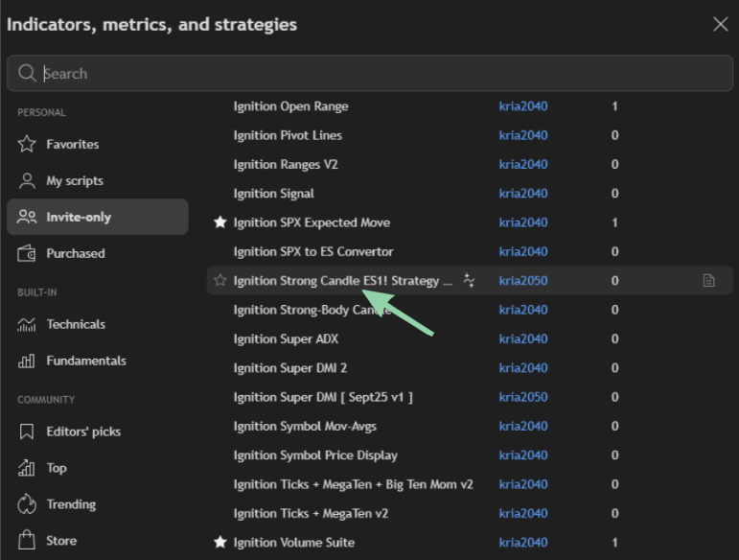Open My scripts person icon
The image size is (739, 560).
27,181
